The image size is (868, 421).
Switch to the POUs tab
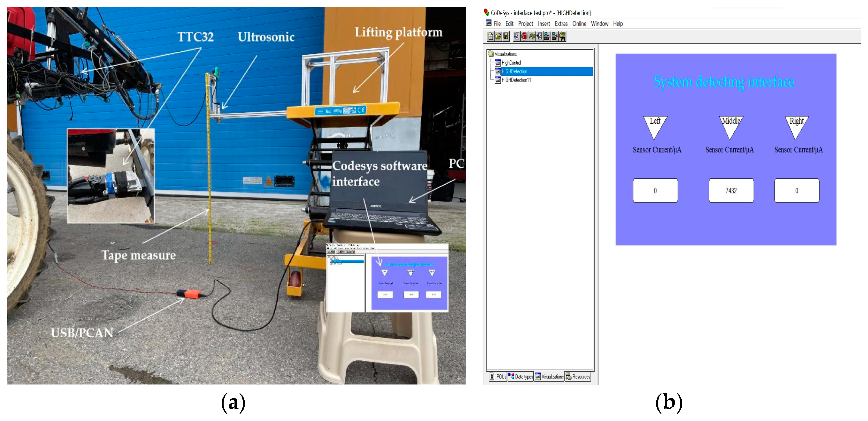tap(498, 377)
